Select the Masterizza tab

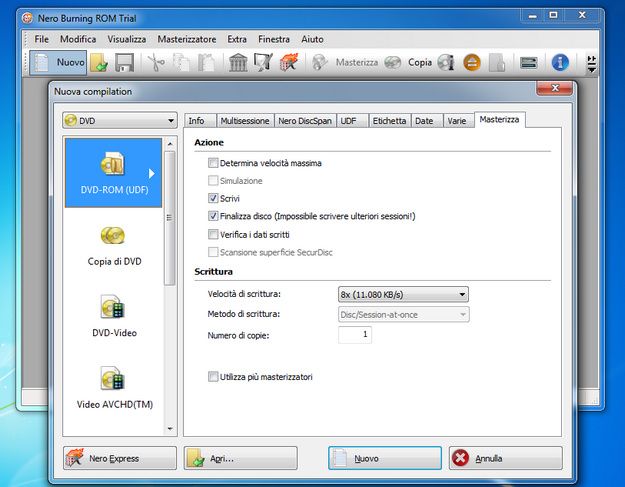coord(499,120)
